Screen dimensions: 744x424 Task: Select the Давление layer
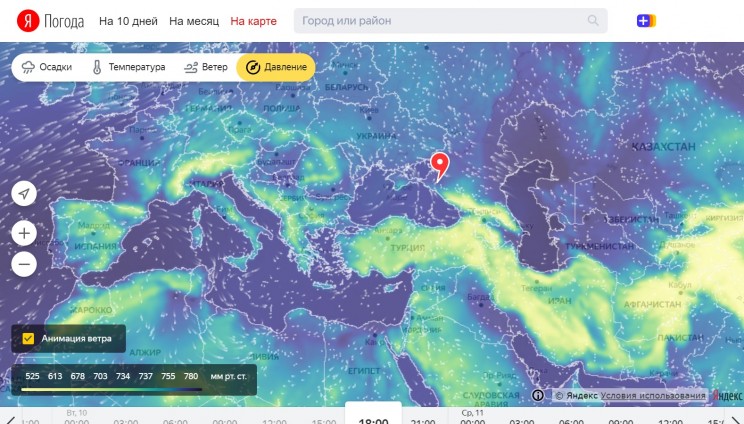click(276, 67)
